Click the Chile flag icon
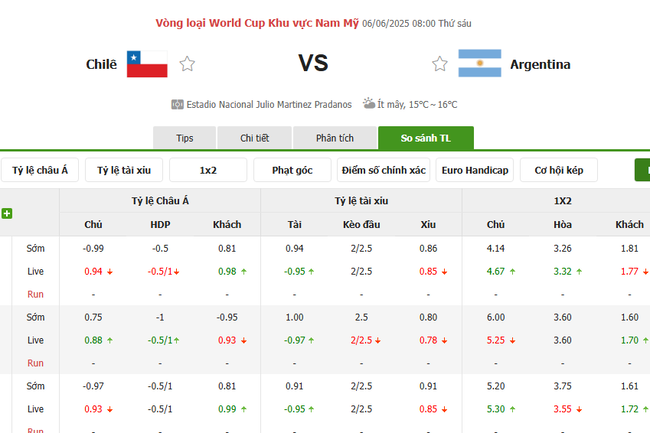The height and width of the screenshot is (433, 650). 147,64
